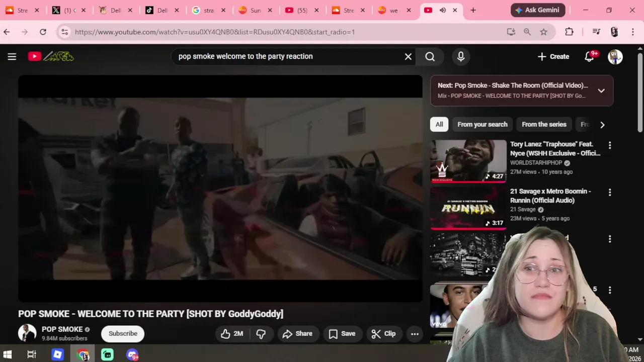Clear the search query with the X
This screenshot has width=644, height=362.
(409, 56)
